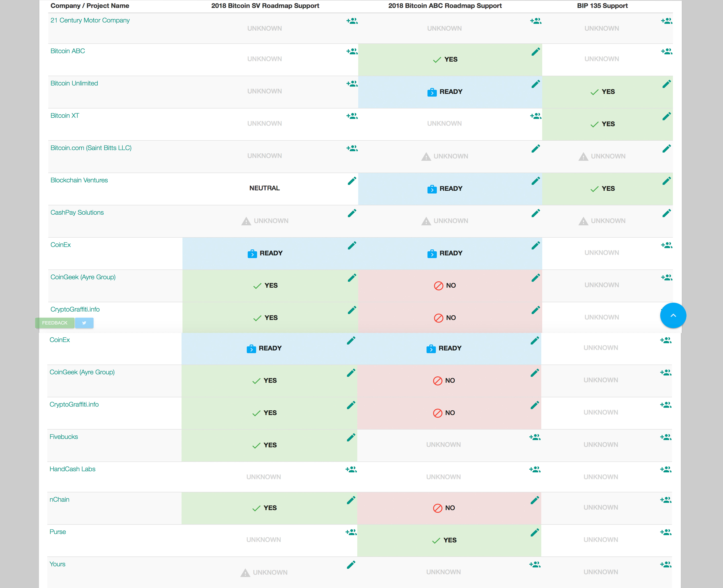723x588 pixels.
Task: Add SV roadmap status for Bitcoin ABC row
Action: [x=352, y=51]
